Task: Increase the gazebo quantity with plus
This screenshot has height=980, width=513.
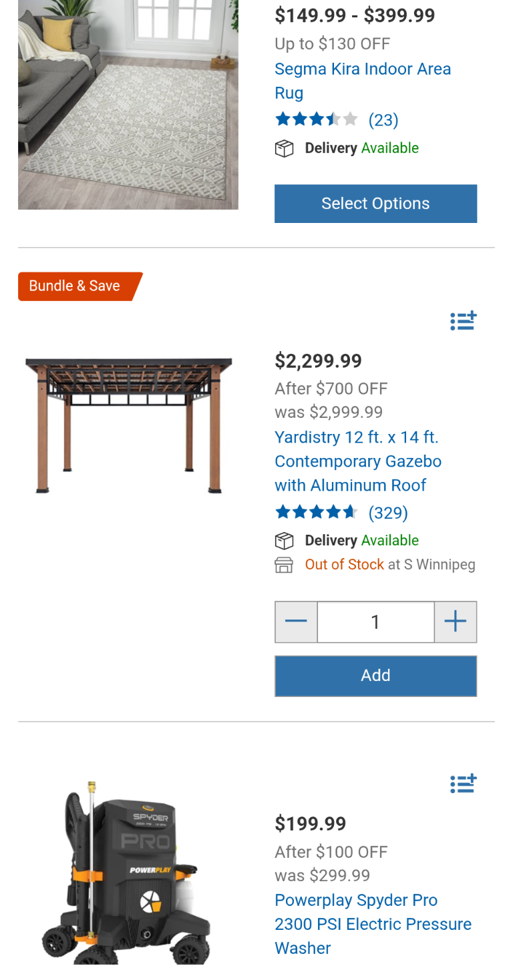Action: (456, 622)
